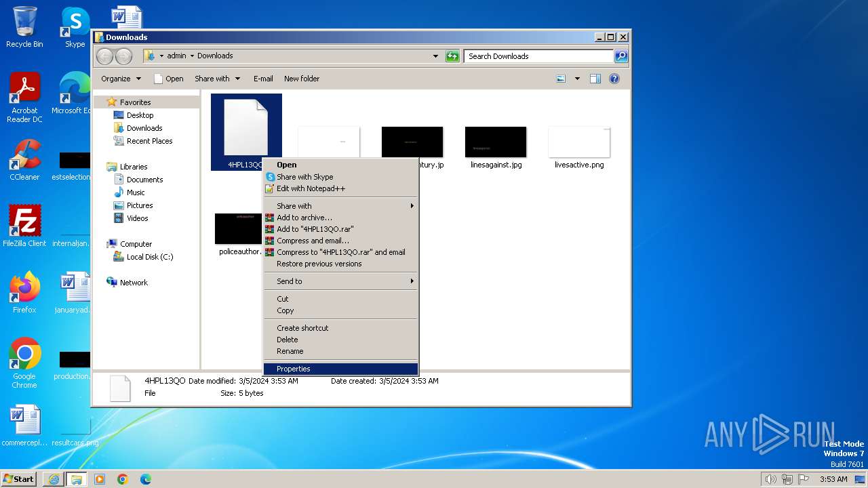Open Chrome from the taskbar

[x=123, y=479]
